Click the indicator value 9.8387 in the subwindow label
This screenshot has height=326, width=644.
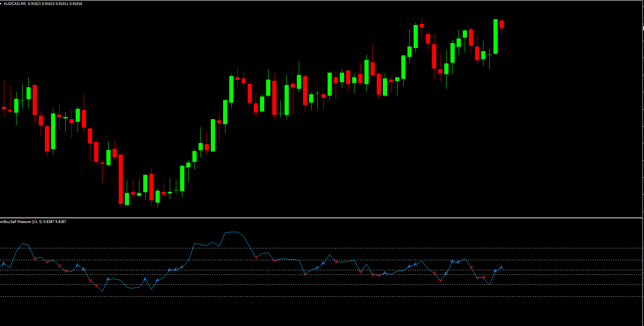point(49,222)
